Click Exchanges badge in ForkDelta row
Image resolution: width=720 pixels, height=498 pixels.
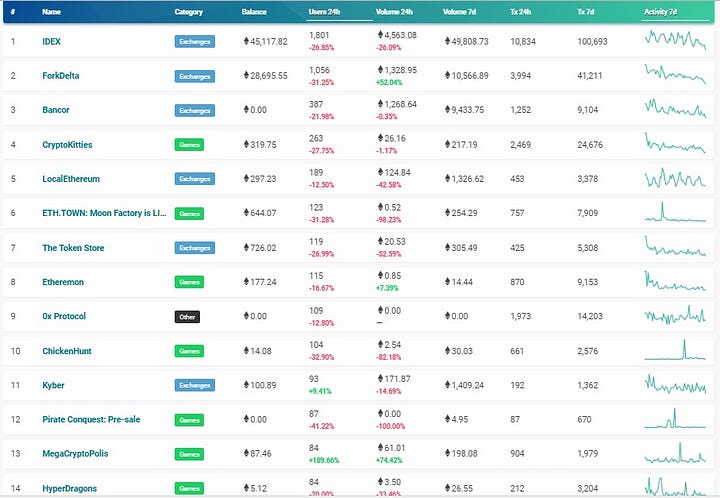pyautogui.click(x=195, y=76)
